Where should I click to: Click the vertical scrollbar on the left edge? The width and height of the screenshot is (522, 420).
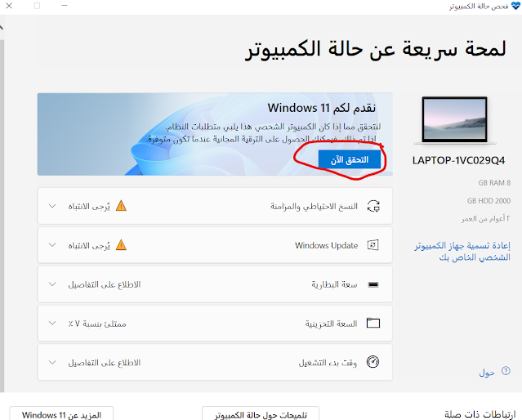[2, 216]
